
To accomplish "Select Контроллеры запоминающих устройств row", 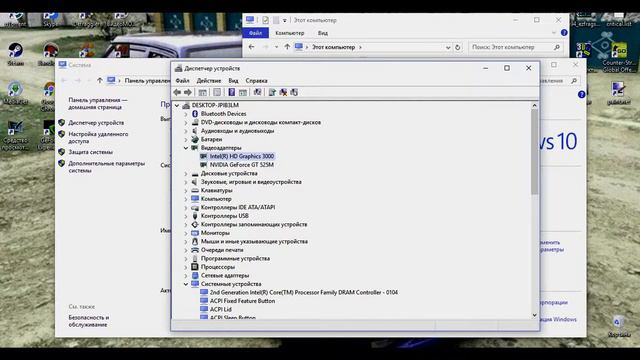I will click(x=254, y=224).
